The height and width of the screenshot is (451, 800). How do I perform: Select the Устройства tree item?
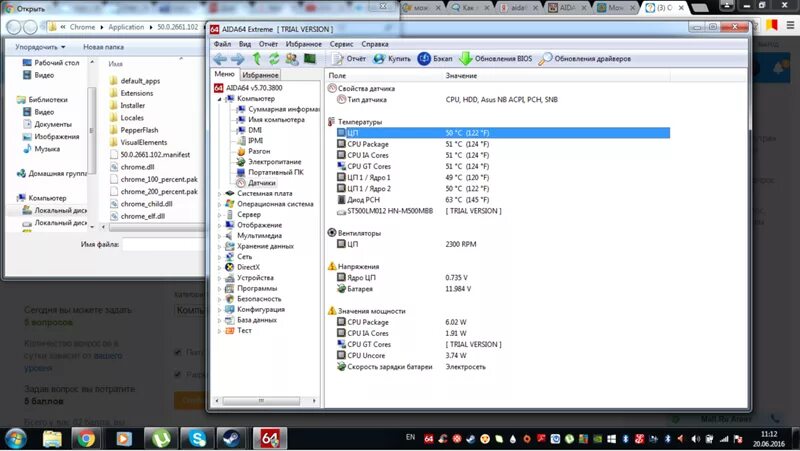coord(249,278)
